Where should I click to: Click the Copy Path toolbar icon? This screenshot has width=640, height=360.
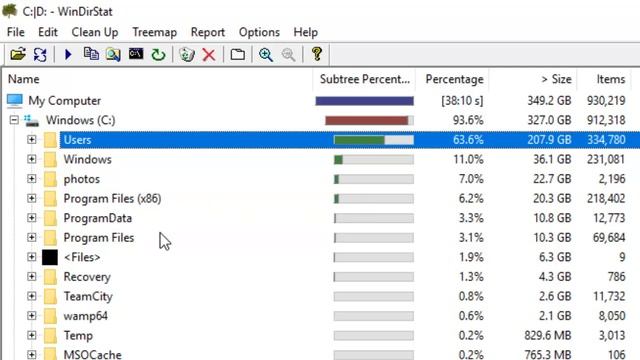(91, 54)
